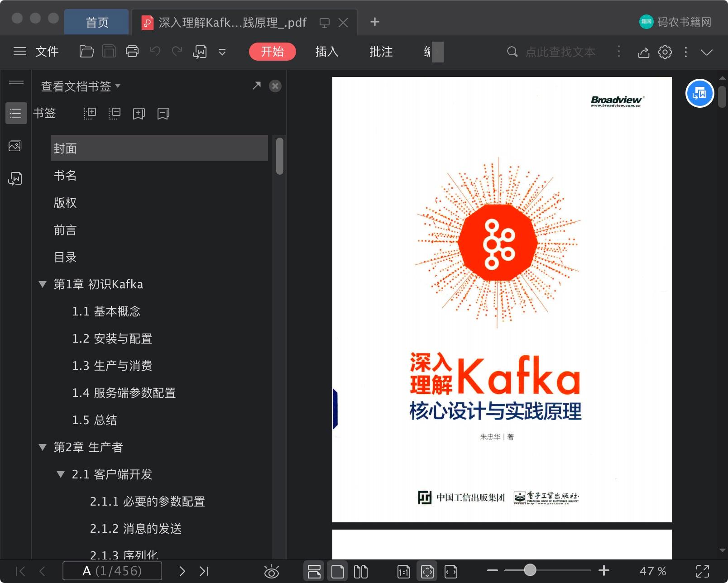Open the hamburger menu beside 文件

tap(20, 52)
